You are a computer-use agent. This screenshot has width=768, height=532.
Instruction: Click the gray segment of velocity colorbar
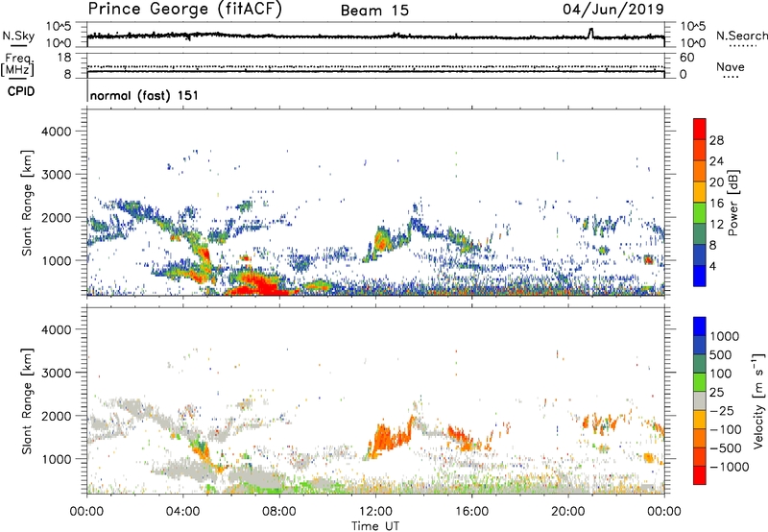(700, 400)
